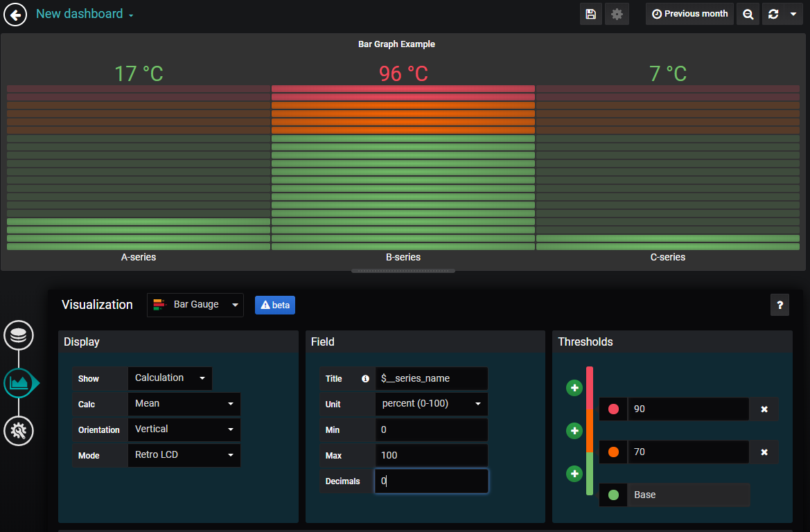Viewport: 810px width, 532px height.
Task: Open the Previous month time picker
Action: (689, 14)
